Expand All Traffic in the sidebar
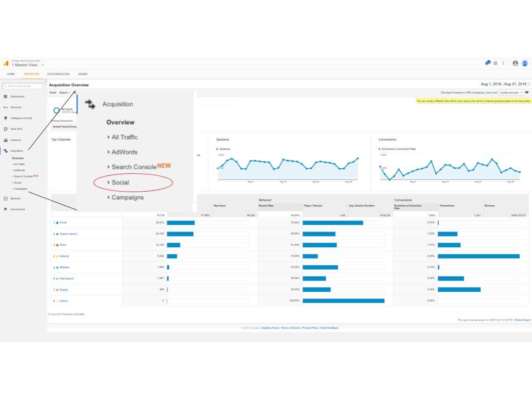Image resolution: width=532 pixels, height=399 pixels. tap(19, 164)
